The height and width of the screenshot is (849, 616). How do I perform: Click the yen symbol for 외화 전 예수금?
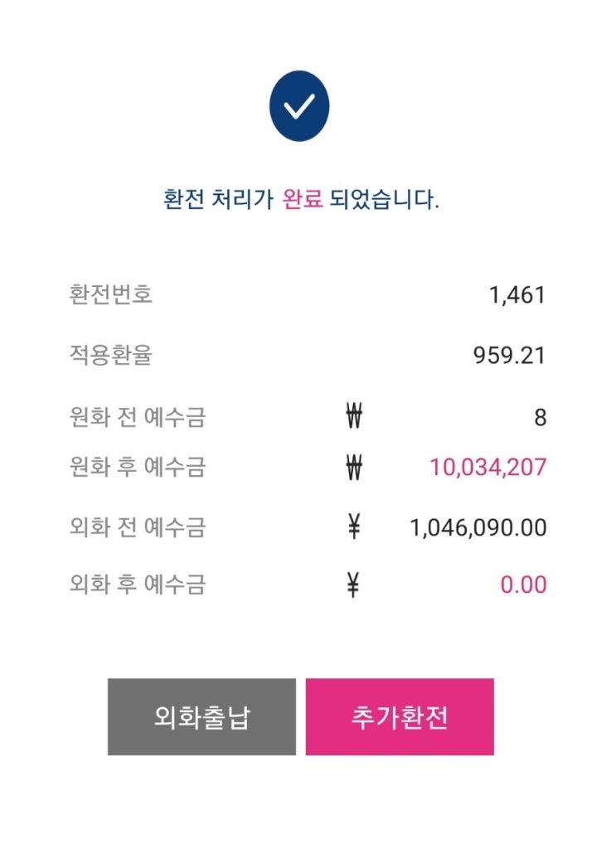click(x=354, y=527)
